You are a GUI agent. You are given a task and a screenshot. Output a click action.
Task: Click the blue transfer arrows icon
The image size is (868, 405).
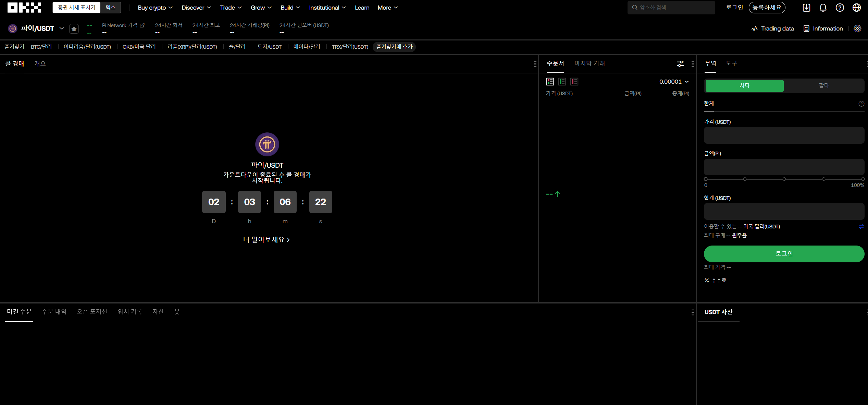tap(861, 226)
